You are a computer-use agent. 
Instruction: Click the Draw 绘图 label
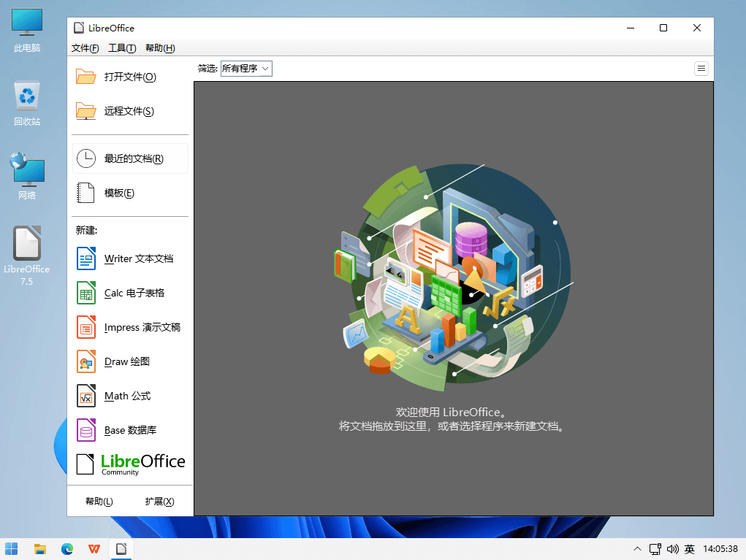click(x=127, y=361)
